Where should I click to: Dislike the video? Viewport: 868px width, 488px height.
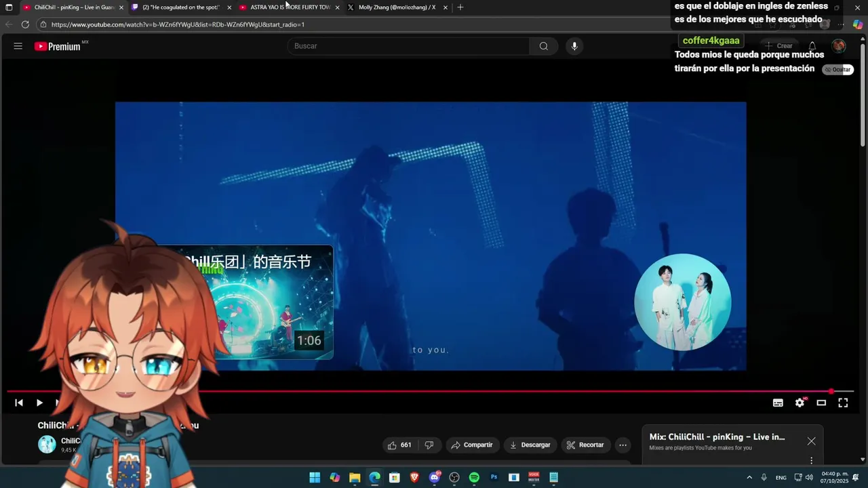point(429,445)
